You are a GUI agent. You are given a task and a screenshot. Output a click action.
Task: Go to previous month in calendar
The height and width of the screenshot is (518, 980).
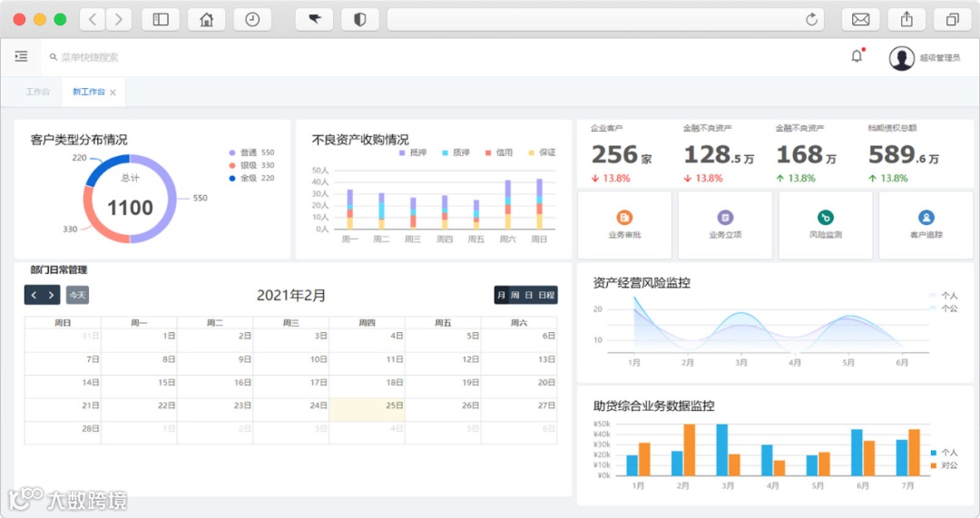tap(34, 295)
